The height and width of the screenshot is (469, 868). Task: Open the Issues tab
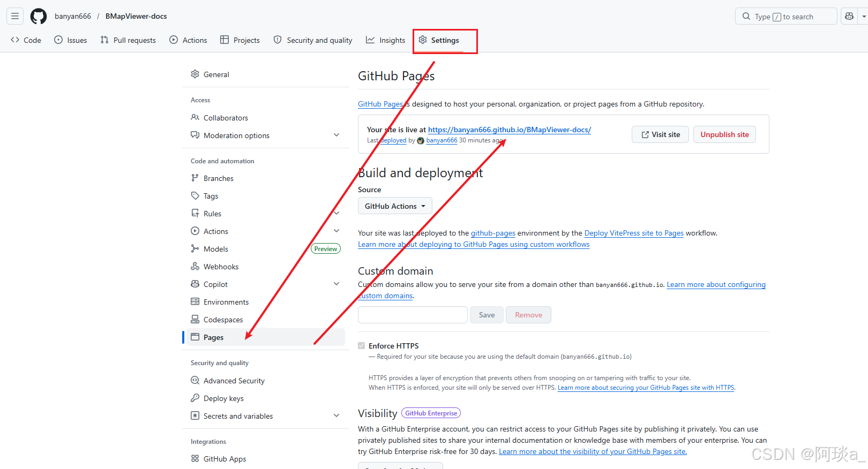pyautogui.click(x=71, y=40)
